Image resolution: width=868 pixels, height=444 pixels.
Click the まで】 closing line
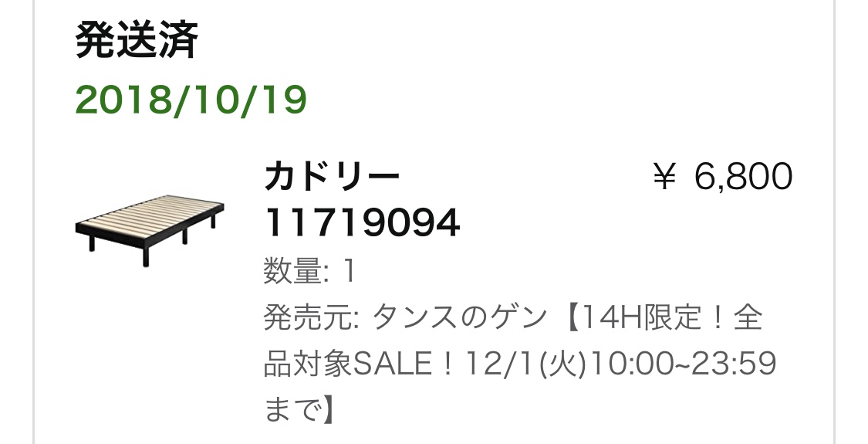coord(299,411)
